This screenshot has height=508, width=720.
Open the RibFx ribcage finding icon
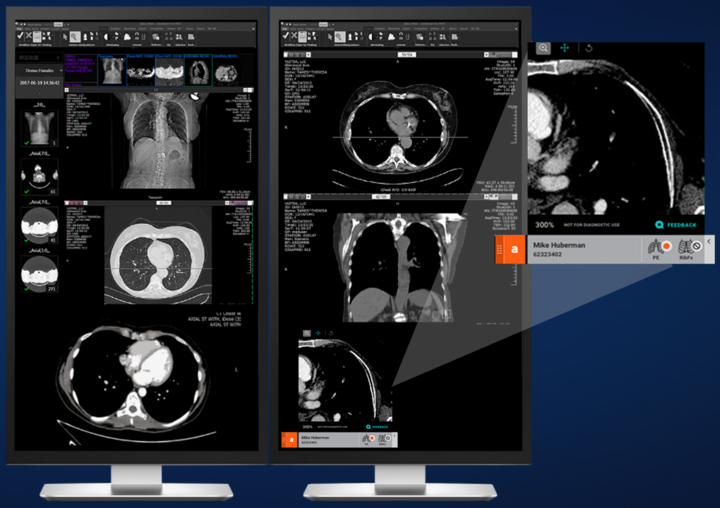[688, 247]
